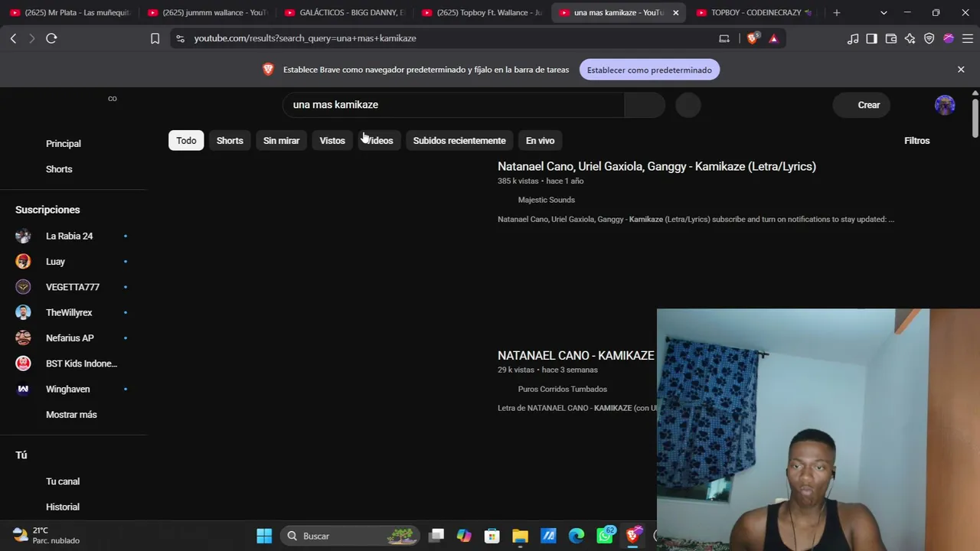Open the Majestic Sounds channel link
The image size is (980, 551).
coord(547,200)
